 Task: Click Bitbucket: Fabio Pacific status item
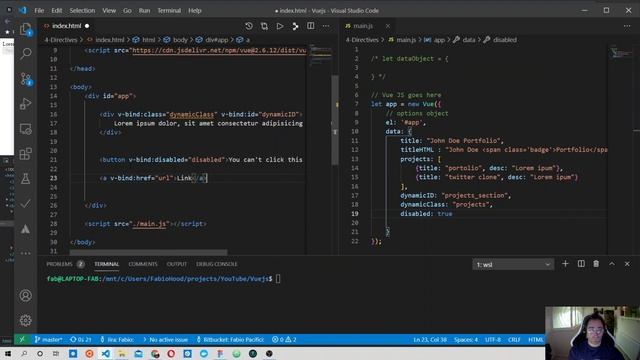point(230,340)
